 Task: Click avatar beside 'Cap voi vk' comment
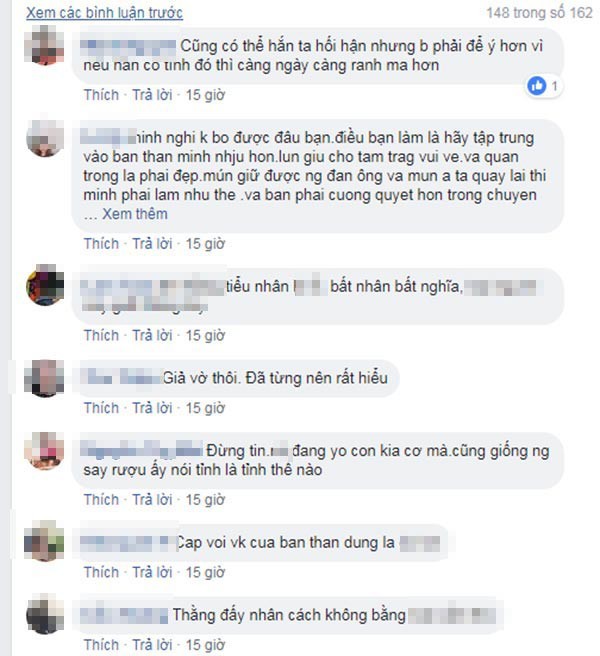(x=45, y=541)
